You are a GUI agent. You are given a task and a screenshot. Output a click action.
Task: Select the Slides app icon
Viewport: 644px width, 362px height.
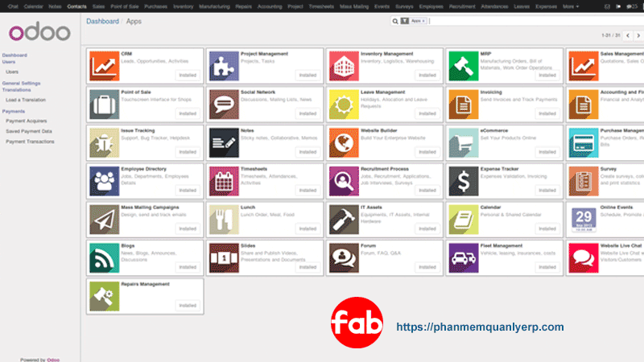click(x=224, y=257)
